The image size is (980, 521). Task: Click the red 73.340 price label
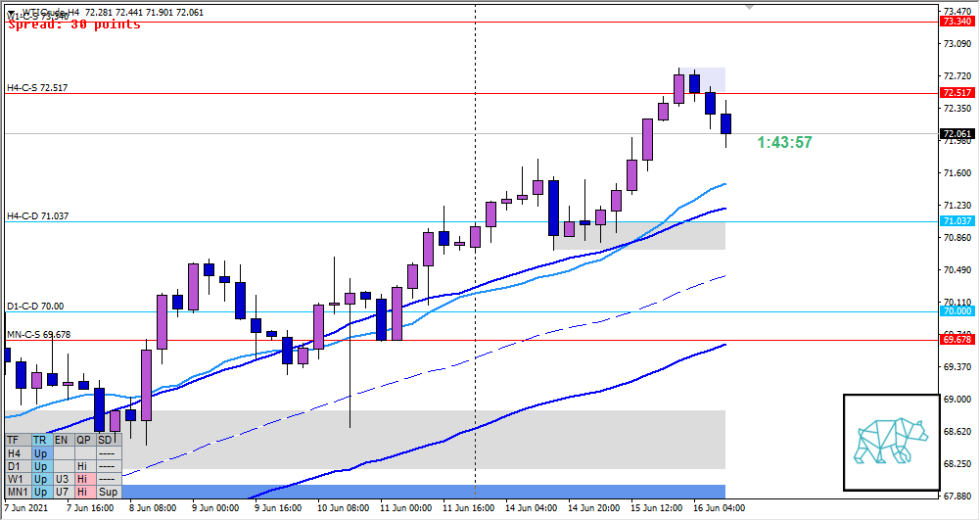[x=955, y=21]
